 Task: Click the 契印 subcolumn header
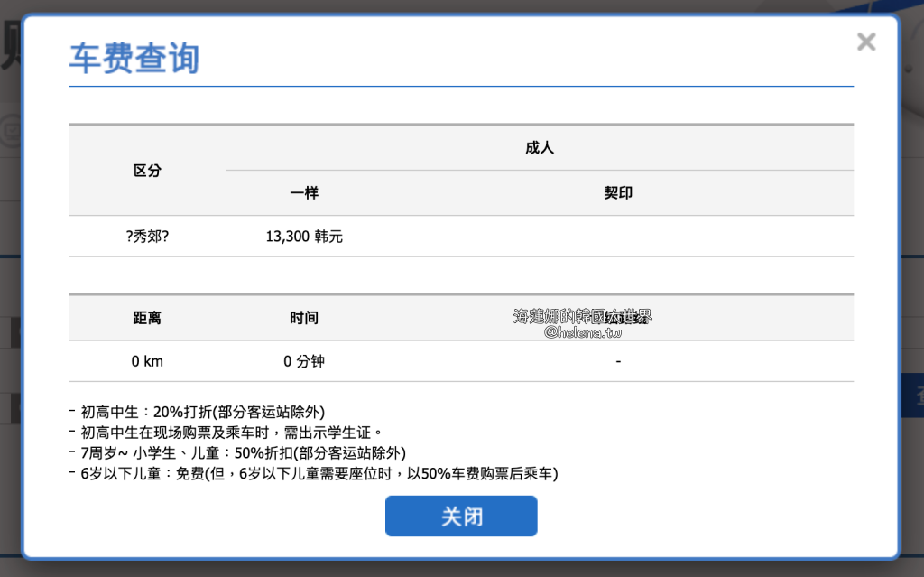(617, 193)
